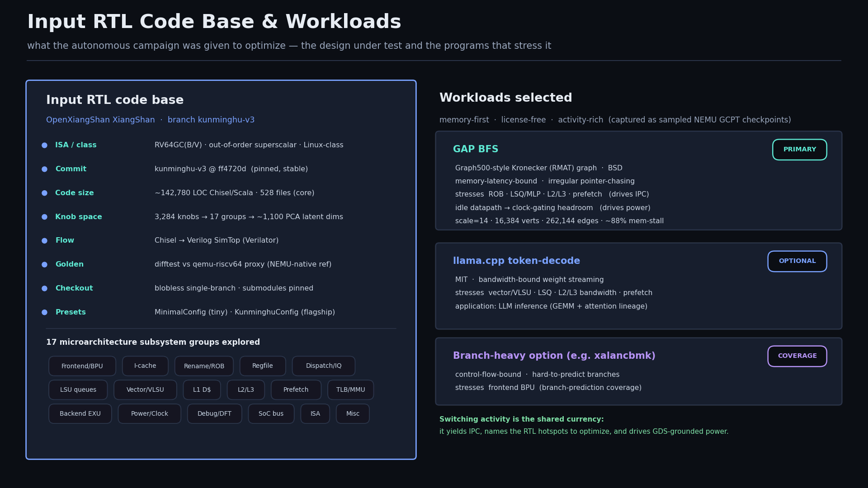Click the bullet beside Knob space

(44, 217)
